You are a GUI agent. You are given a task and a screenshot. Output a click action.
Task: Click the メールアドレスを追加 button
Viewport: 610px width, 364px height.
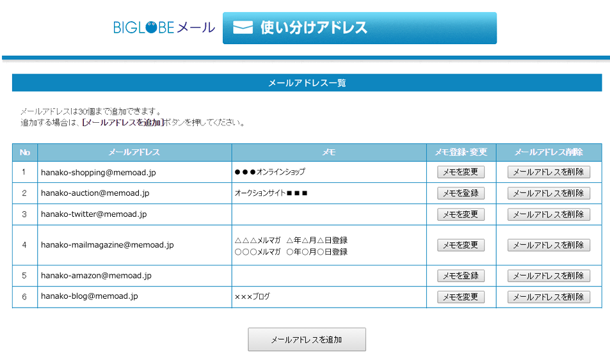307,340
